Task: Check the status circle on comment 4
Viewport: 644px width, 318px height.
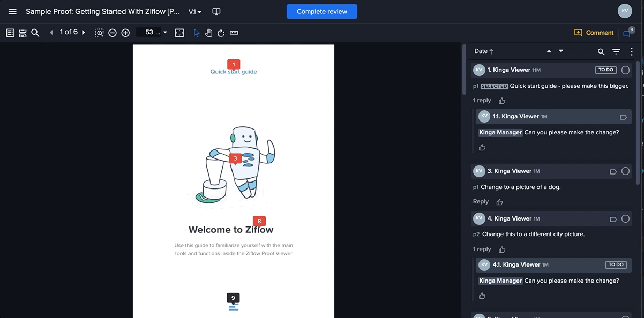Action: [x=625, y=219]
